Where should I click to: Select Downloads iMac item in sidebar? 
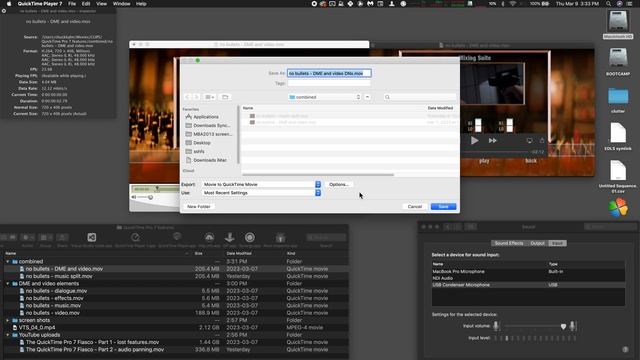coord(206,160)
